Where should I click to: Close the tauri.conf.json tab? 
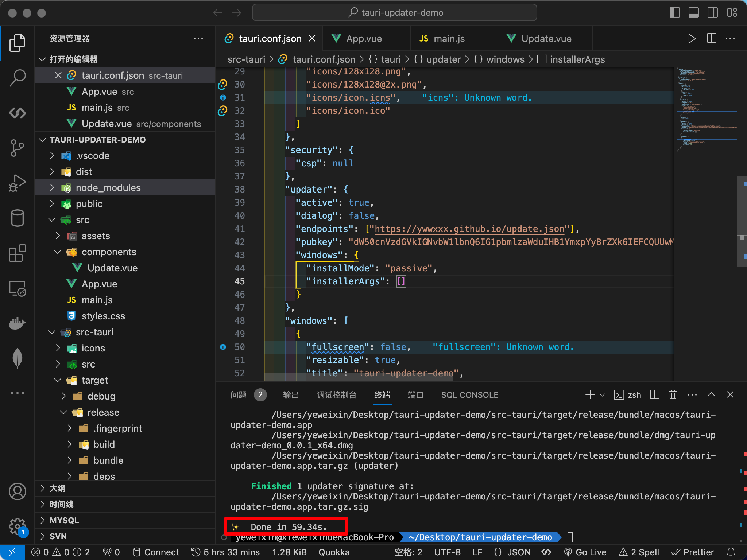point(312,38)
